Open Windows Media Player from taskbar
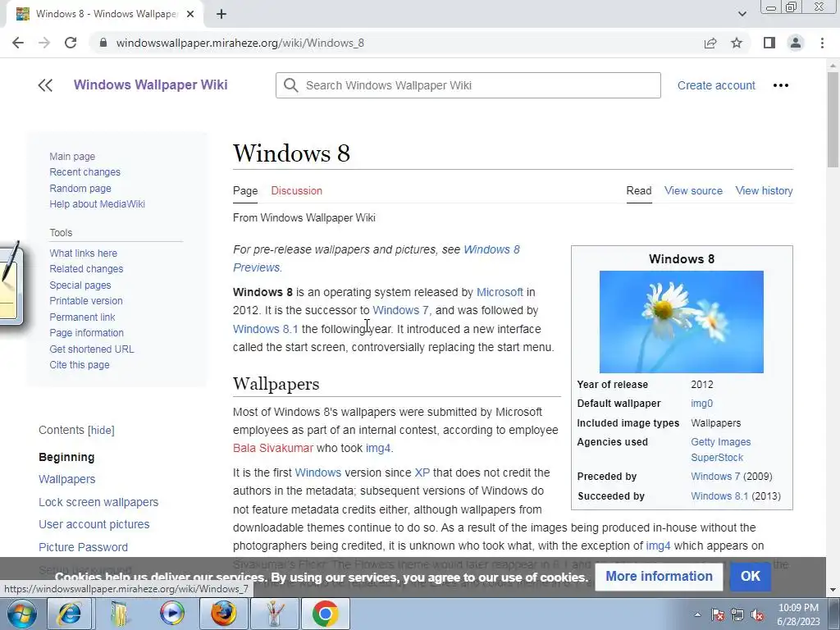Screen dimensions: 840x630 click(172, 614)
